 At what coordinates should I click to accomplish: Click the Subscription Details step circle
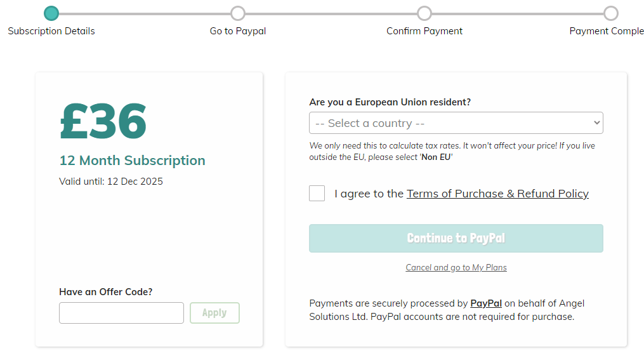(51, 13)
